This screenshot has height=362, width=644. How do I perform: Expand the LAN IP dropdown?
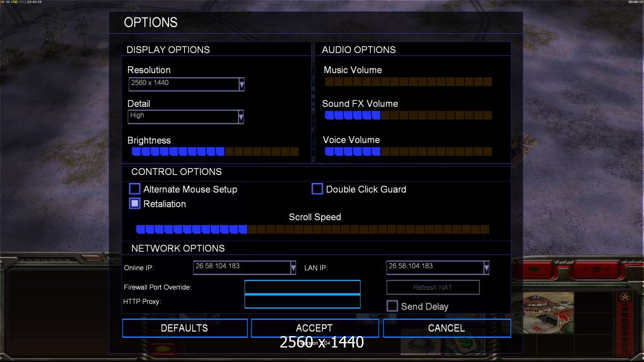pyautogui.click(x=437, y=267)
